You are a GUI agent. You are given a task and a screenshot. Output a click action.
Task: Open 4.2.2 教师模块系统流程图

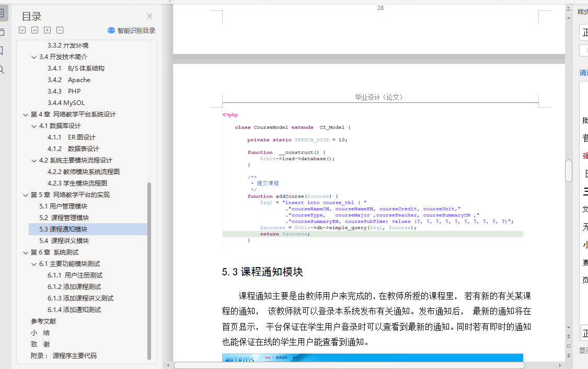pos(84,172)
